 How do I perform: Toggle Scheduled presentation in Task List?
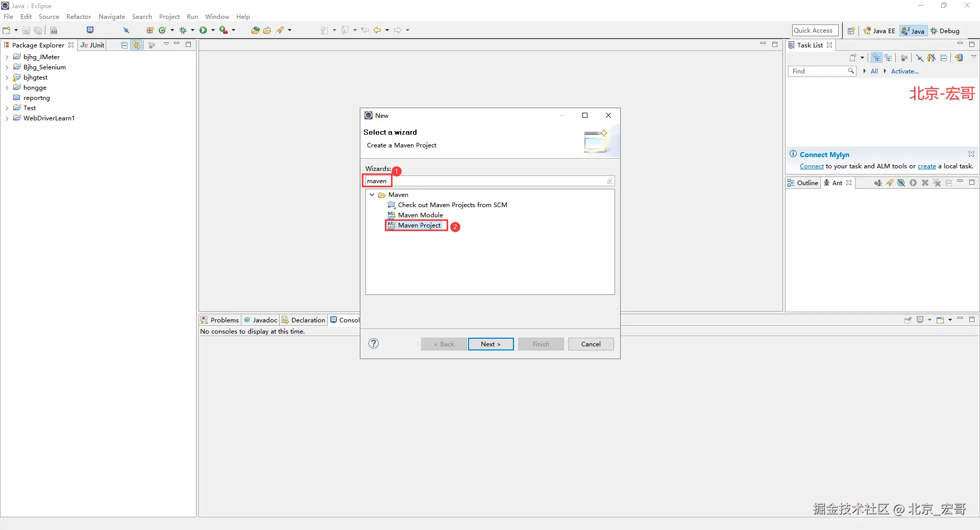[x=889, y=58]
